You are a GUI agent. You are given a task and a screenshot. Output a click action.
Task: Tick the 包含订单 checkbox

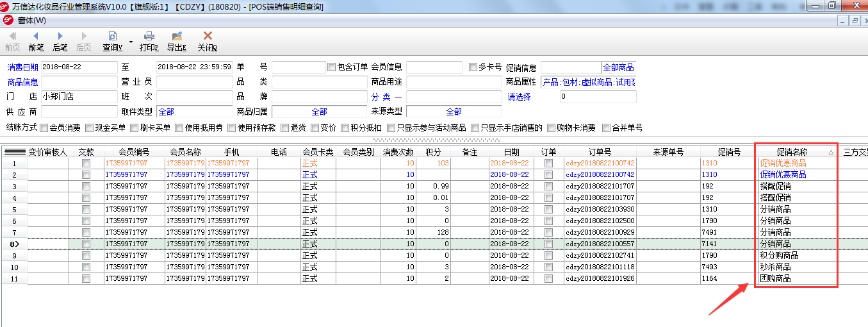coord(331,67)
